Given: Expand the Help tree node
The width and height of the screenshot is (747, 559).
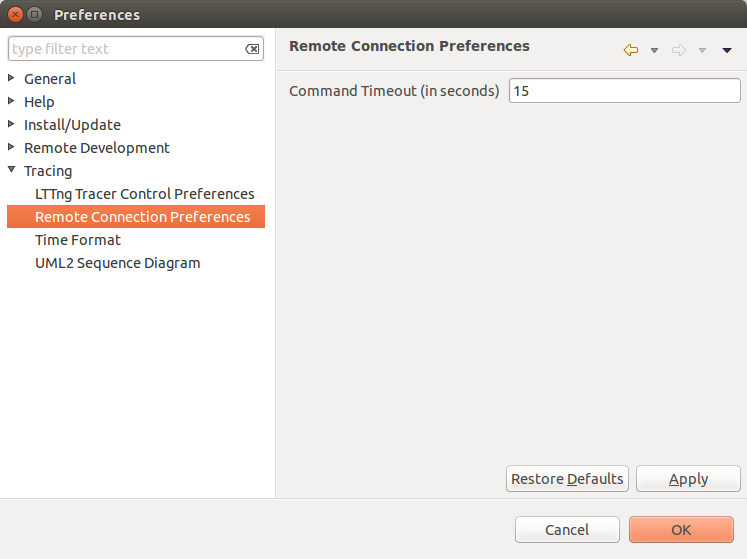Looking at the screenshot, I should [12, 101].
